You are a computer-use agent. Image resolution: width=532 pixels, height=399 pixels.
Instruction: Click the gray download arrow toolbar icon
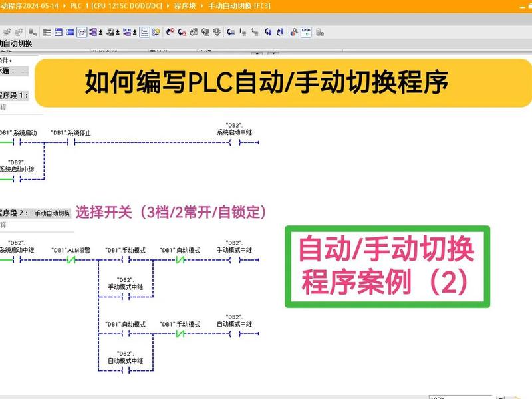pos(217,32)
